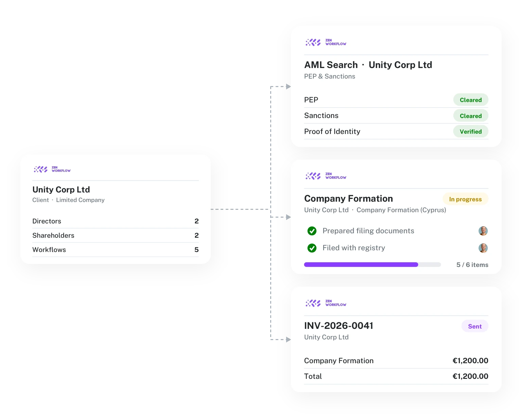522x420 pixels.
Task: Click the Company Formation line amount €1,200.00
Action: click(x=470, y=361)
